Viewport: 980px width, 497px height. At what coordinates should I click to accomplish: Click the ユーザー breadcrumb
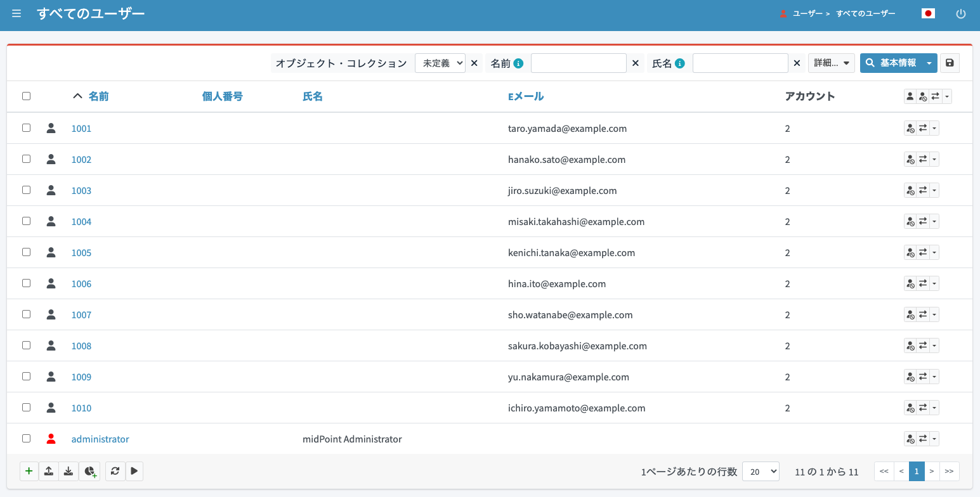(x=807, y=13)
